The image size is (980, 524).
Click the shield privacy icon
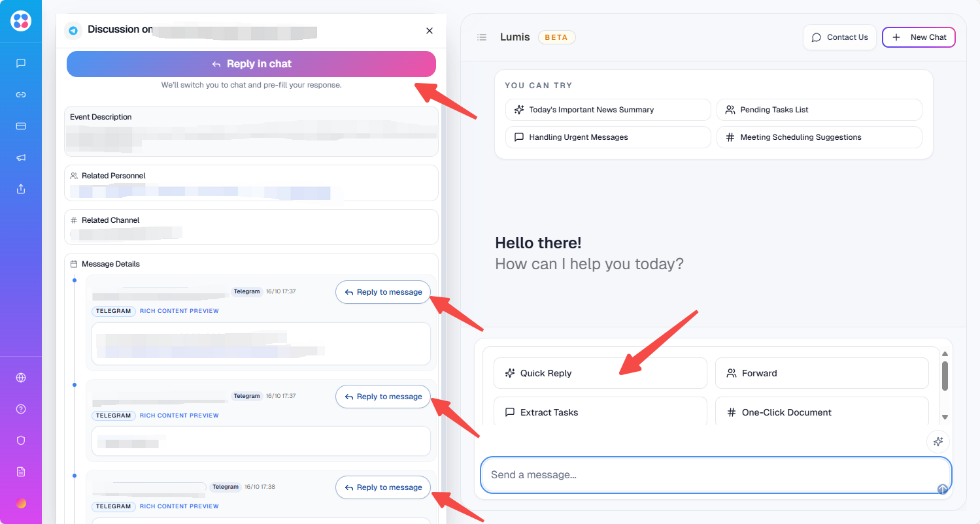tap(21, 440)
